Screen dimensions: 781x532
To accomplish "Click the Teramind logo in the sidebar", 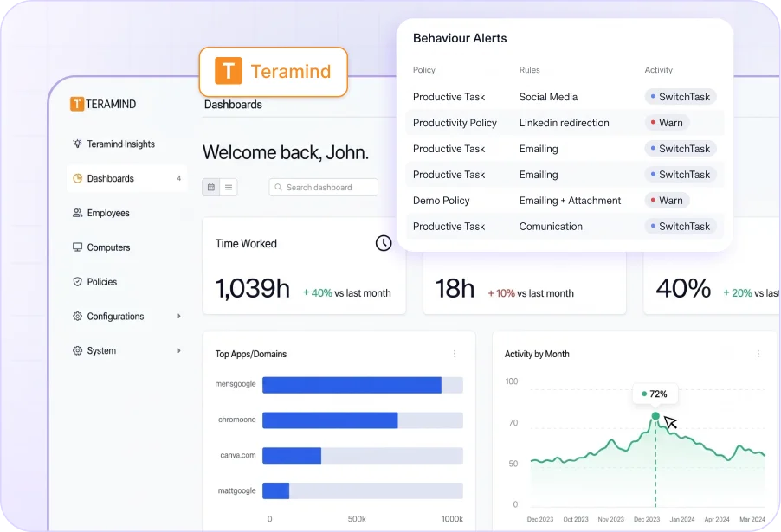I will 103,104.
